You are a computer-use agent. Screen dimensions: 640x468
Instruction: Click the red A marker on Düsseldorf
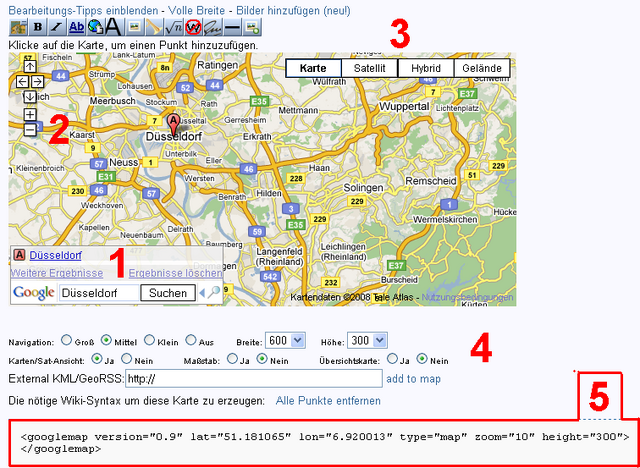pos(173,123)
